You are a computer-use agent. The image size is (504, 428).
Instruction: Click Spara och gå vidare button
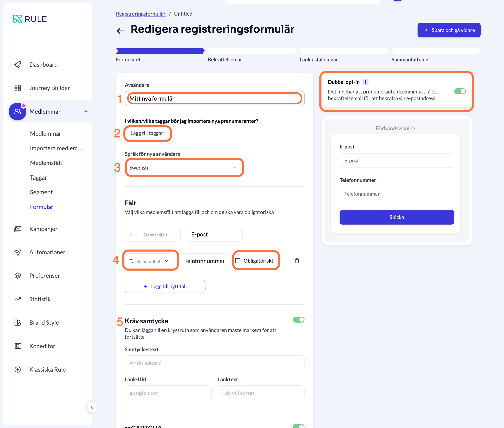click(x=449, y=30)
